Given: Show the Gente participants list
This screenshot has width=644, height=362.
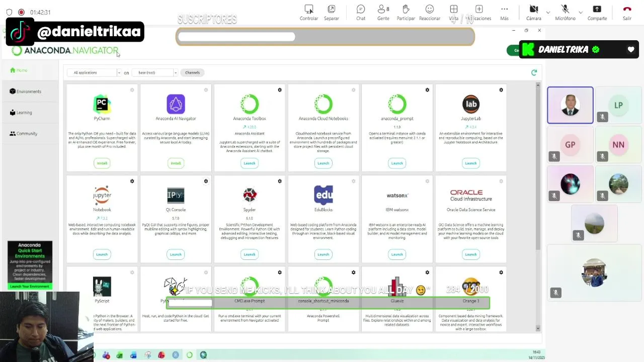Looking at the screenshot, I should coord(383,13).
